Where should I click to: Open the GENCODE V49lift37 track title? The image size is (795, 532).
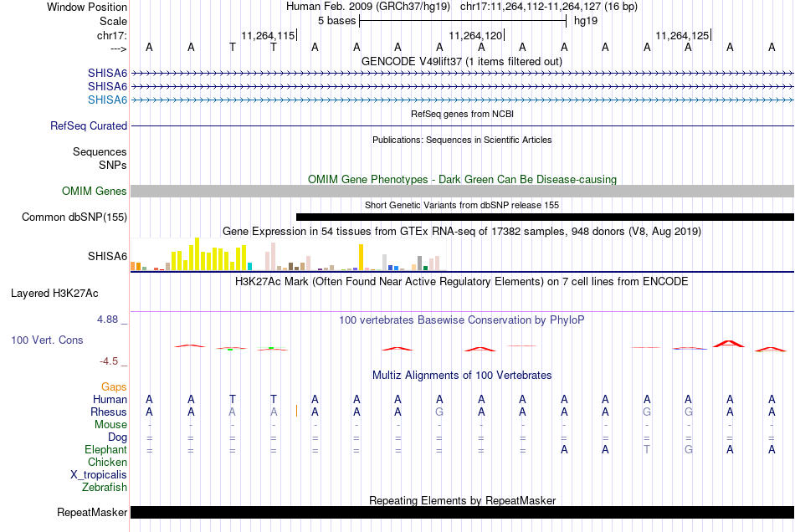click(x=462, y=61)
